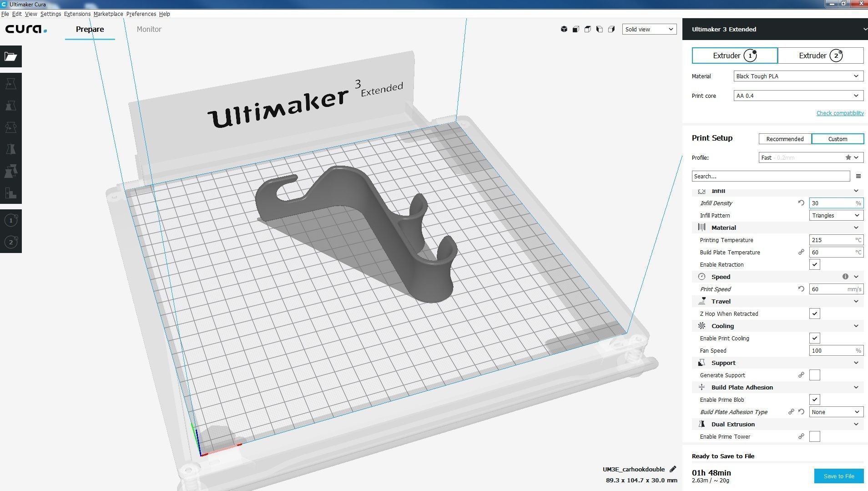Switch camera to front view icon
The width and height of the screenshot is (868, 491).
point(576,29)
